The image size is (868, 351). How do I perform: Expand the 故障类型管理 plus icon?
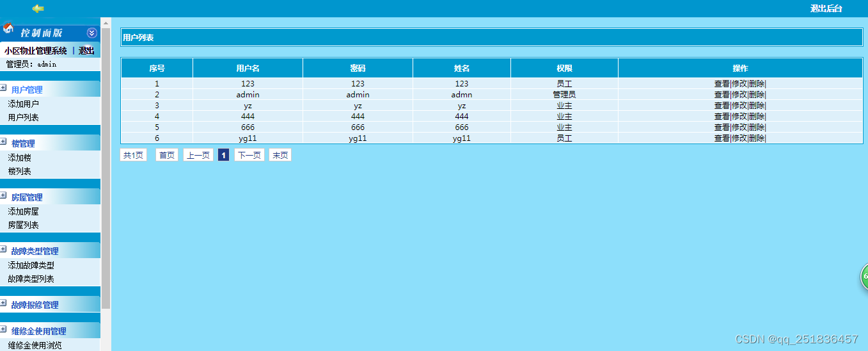tap(3, 249)
